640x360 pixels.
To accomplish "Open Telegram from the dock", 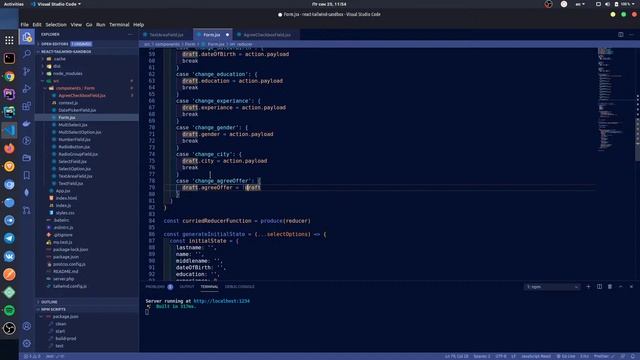I will 9,238.
